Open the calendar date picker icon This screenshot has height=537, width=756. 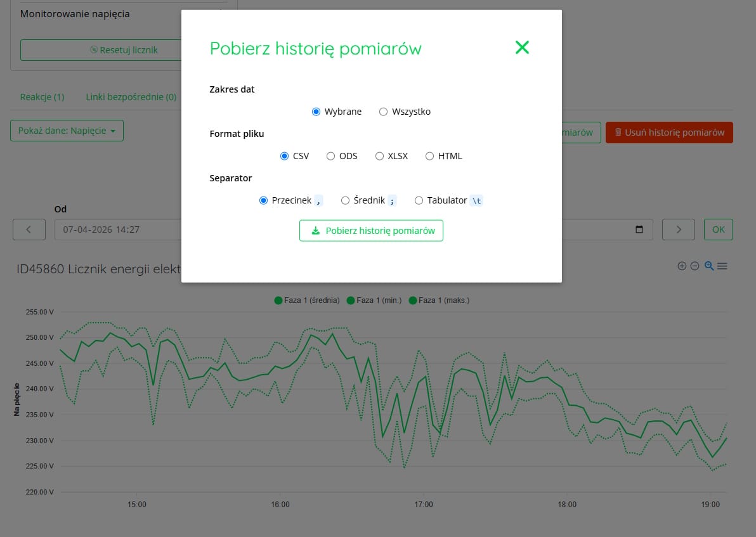pos(640,229)
